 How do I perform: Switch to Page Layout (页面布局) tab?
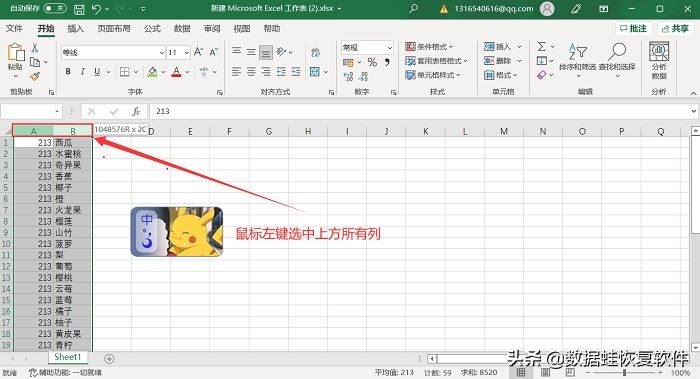(x=114, y=29)
